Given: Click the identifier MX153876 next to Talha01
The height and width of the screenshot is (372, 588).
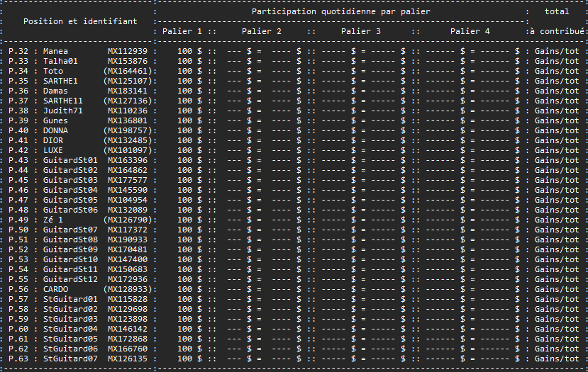Looking at the screenshot, I should [x=128, y=61].
